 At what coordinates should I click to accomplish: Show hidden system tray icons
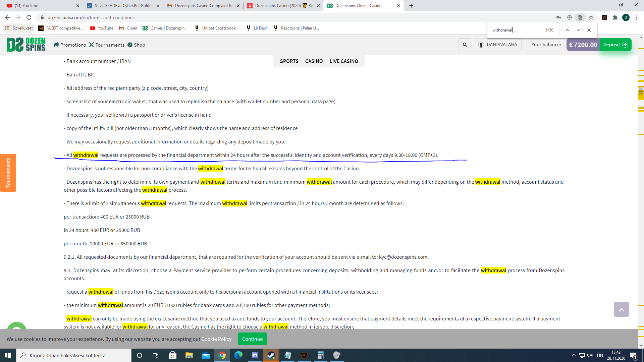pos(574,355)
